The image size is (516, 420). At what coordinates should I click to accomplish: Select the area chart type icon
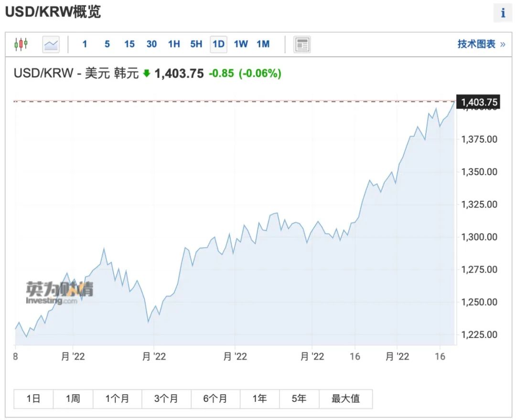tap(51, 44)
